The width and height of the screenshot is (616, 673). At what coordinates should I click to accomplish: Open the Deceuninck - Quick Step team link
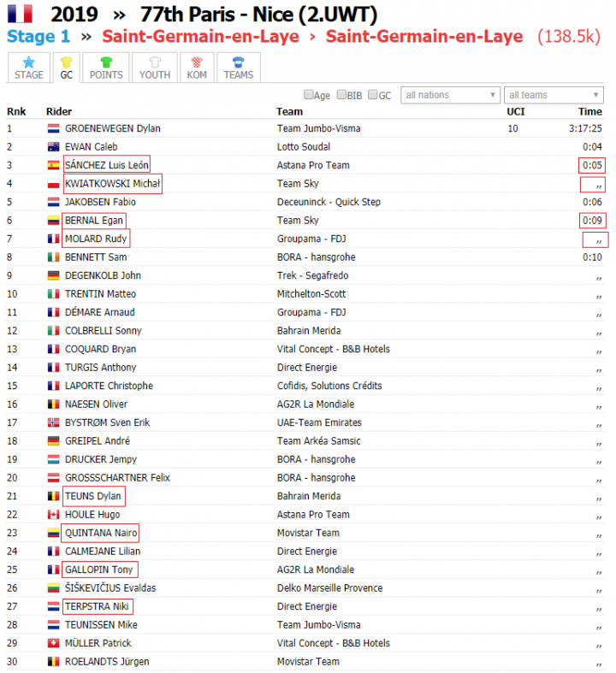[x=329, y=202]
